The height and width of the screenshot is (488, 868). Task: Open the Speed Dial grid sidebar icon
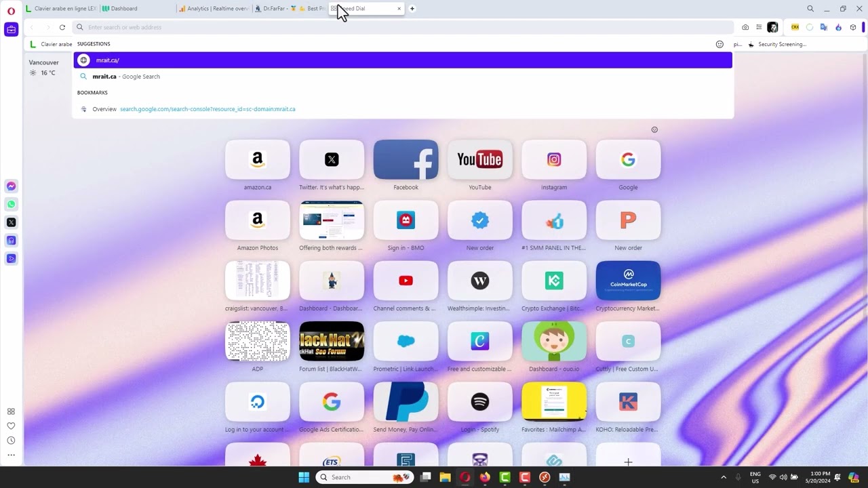pos(11,411)
